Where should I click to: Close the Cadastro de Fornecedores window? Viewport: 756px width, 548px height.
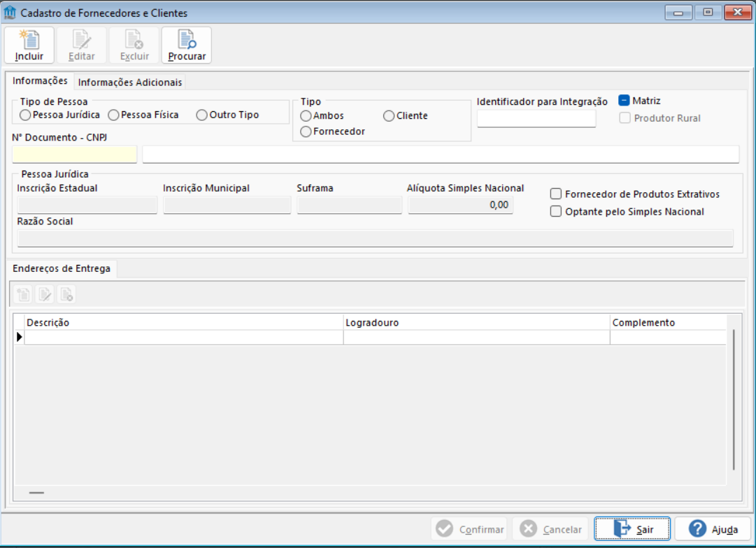coord(738,13)
